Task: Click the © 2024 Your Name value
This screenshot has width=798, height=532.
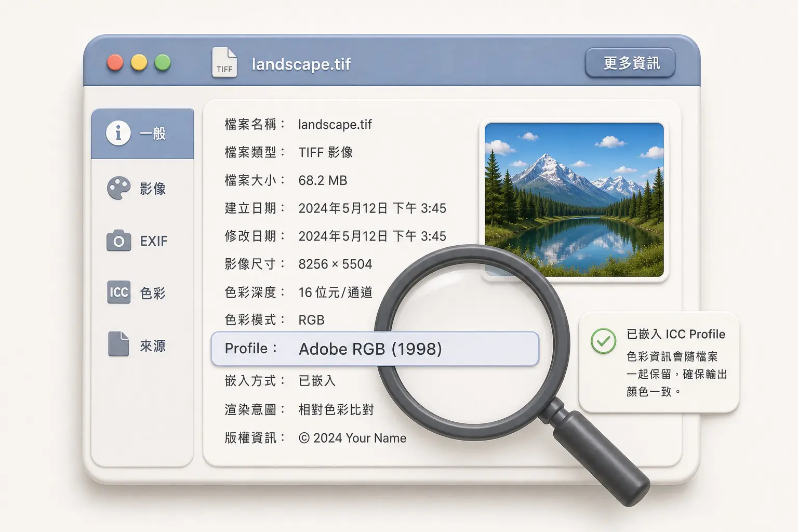Action: coord(352,438)
